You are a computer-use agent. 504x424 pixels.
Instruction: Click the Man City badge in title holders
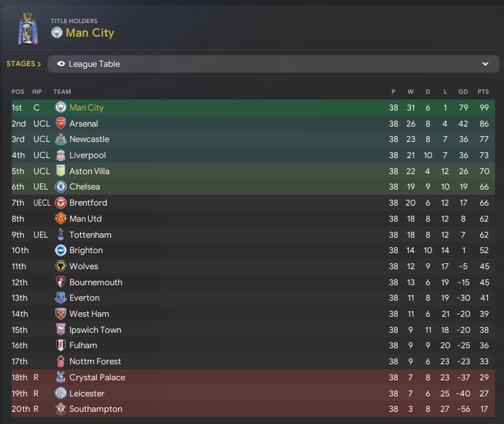click(x=57, y=33)
